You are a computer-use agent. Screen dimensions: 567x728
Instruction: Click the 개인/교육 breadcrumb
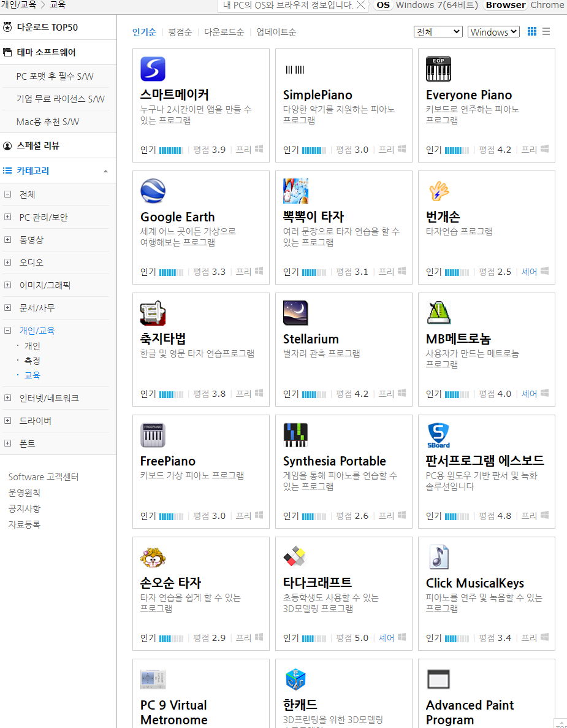point(18,5)
